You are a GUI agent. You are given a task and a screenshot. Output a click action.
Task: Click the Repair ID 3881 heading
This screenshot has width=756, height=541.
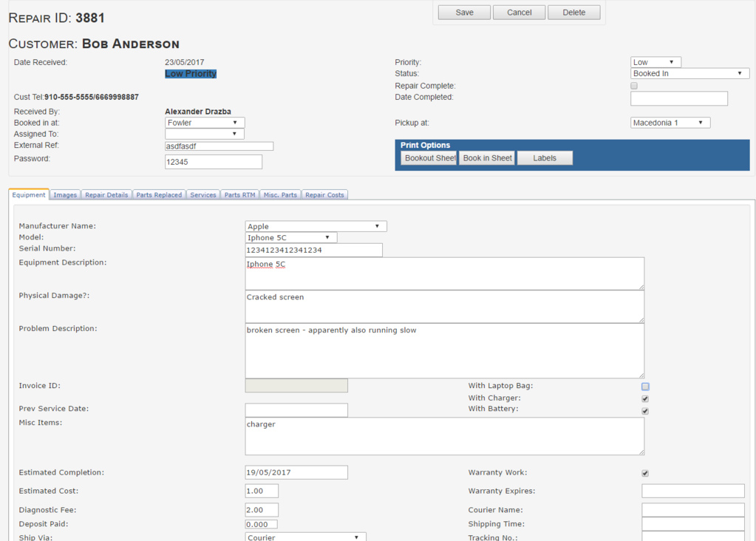point(56,18)
